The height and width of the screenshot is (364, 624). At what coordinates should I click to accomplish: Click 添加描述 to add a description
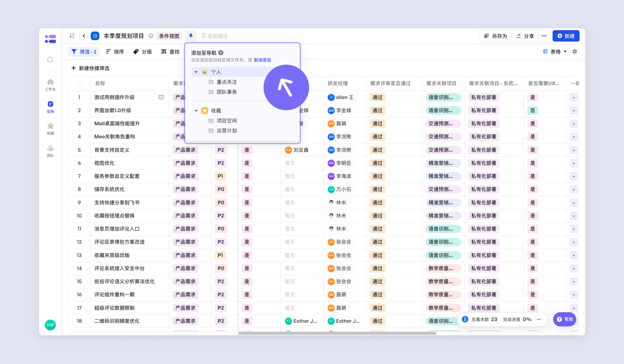tap(214, 36)
